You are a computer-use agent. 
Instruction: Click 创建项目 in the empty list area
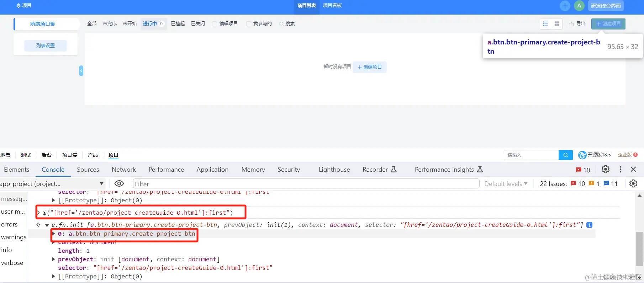coord(370,67)
